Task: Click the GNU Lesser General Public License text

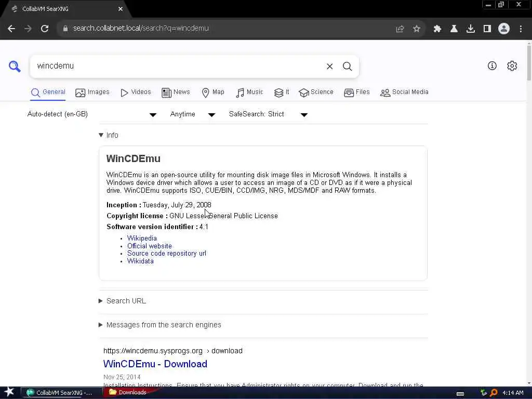Action: [x=223, y=216]
